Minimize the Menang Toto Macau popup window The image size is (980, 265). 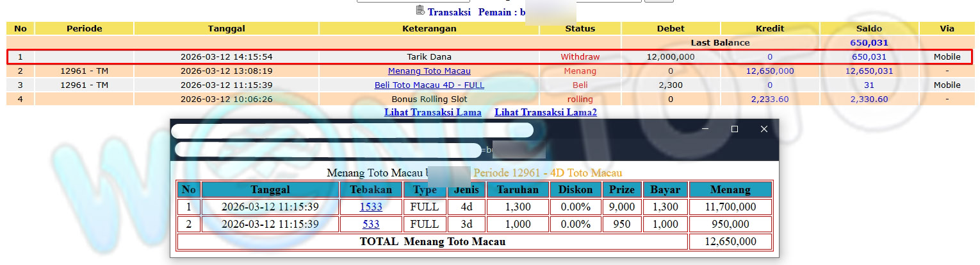pyautogui.click(x=705, y=129)
